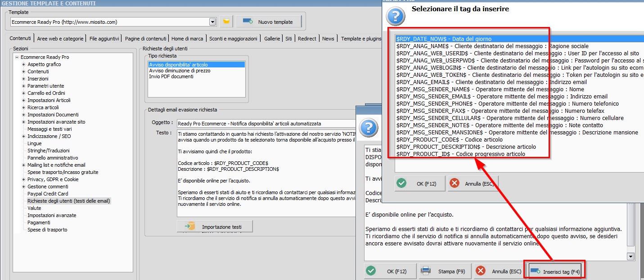Select the $RDY_ANAG_EMAIL$ tag row
644x280 pixels.
tap(519, 82)
